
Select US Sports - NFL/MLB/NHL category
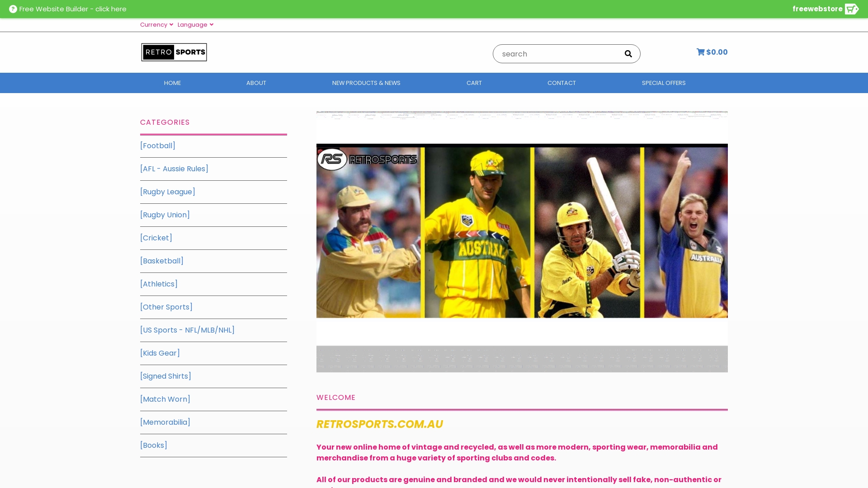(x=187, y=330)
